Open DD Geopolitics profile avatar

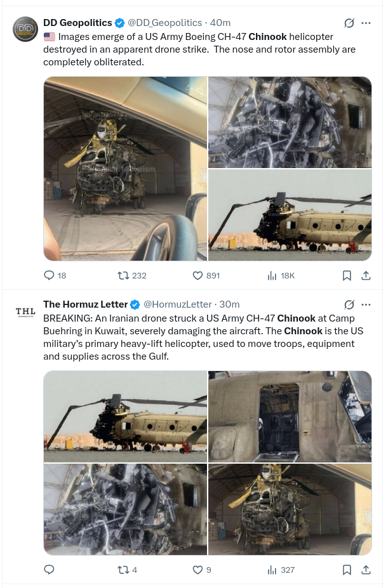(x=25, y=29)
